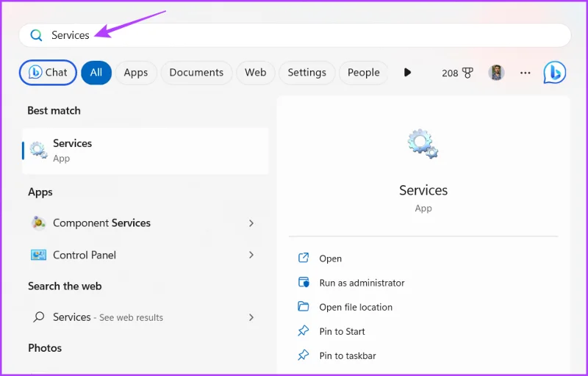Open the three-dots options menu
588x376 pixels.
pyautogui.click(x=525, y=73)
